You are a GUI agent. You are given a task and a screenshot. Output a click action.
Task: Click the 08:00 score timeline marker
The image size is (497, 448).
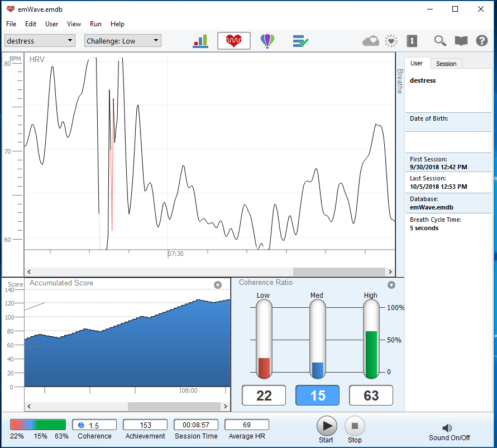click(x=189, y=390)
